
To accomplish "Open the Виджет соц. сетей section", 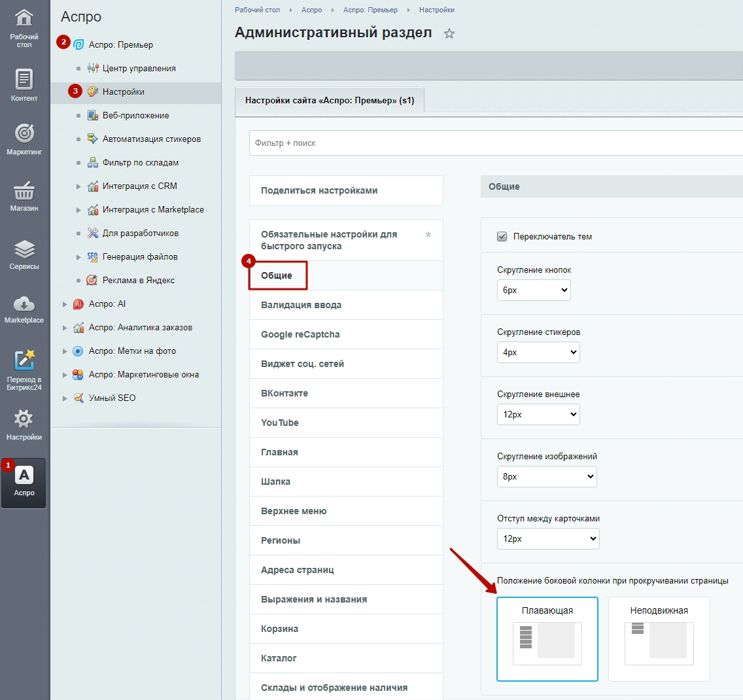I will click(x=347, y=364).
